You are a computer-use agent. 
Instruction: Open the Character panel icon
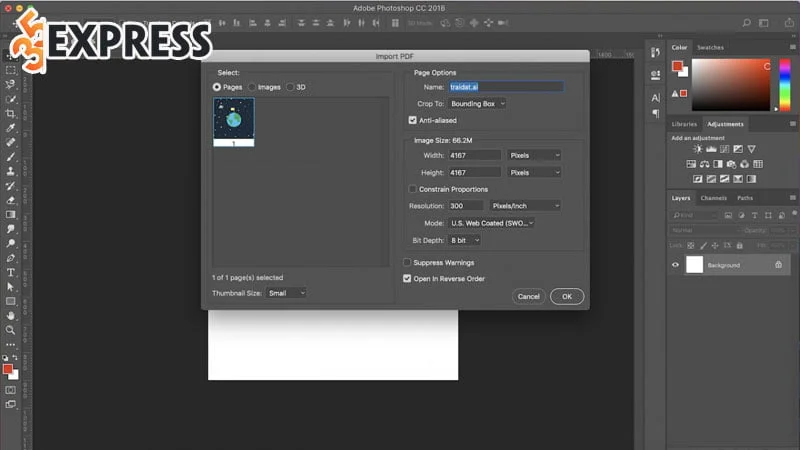click(x=656, y=97)
